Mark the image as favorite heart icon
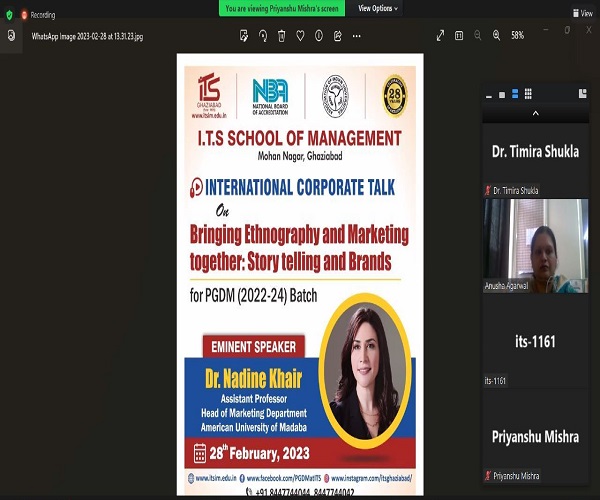 click(x=300, y=36)
